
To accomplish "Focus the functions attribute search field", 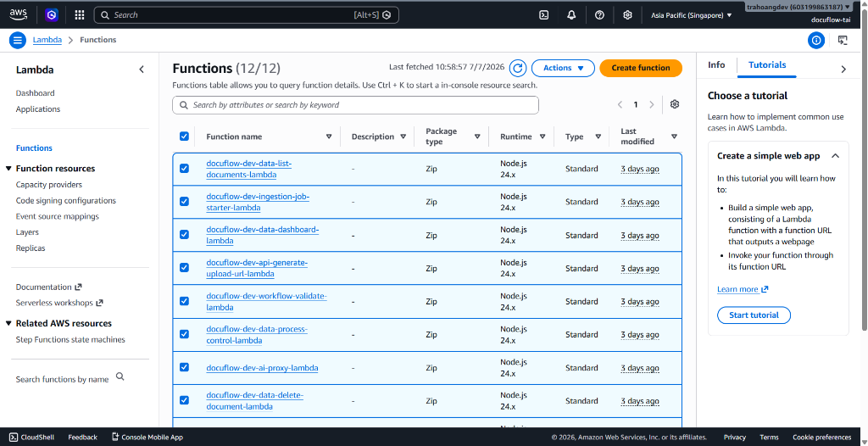I will (x=355, y=105).
